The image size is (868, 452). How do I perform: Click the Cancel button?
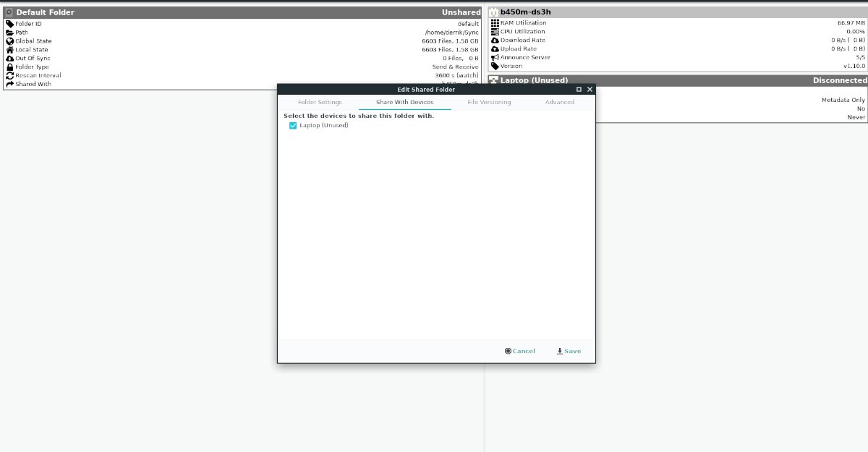519,351
